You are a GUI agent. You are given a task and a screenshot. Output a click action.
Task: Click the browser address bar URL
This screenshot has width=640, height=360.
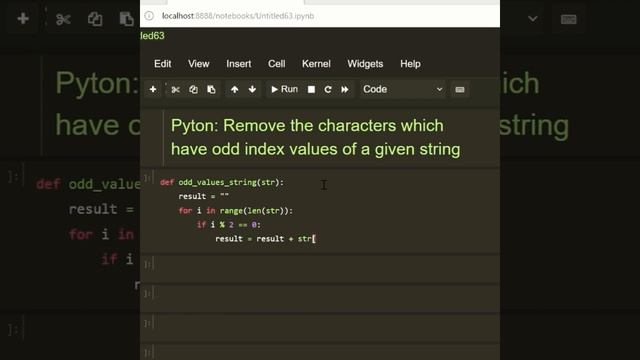pos(238,16)
